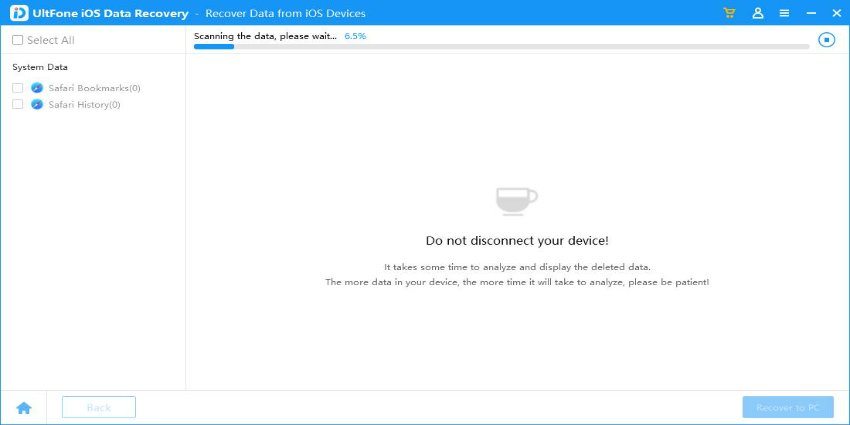Viewport: 850px width, 425px height.
Task: Click the Home icon
Action: 24,408
